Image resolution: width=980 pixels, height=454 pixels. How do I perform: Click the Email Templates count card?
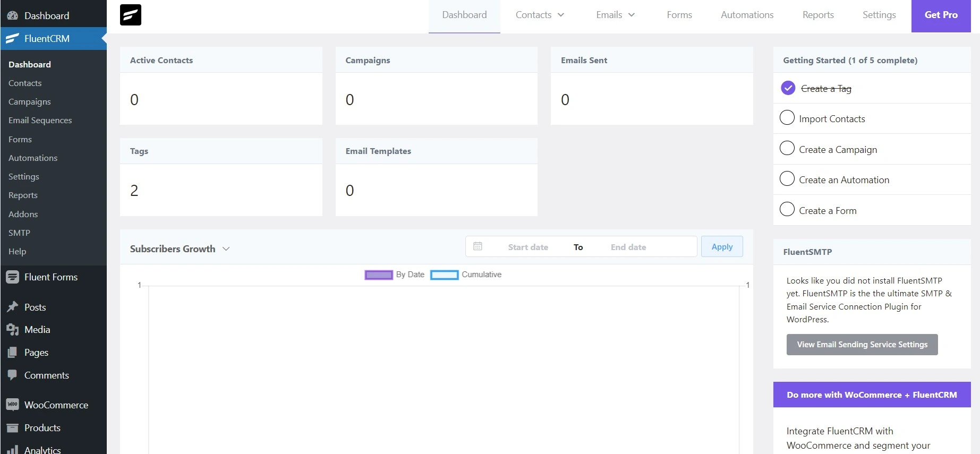[x=437, y=177]
